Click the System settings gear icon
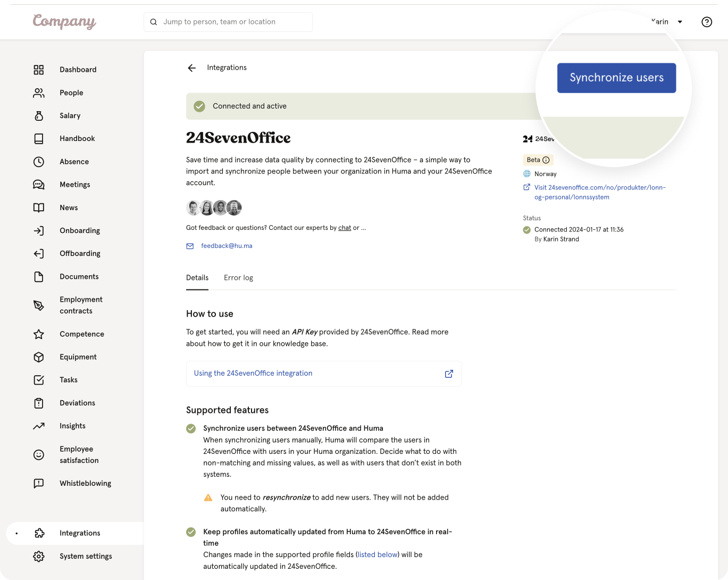This screenshot has width=728, height=580. (39, 556)
